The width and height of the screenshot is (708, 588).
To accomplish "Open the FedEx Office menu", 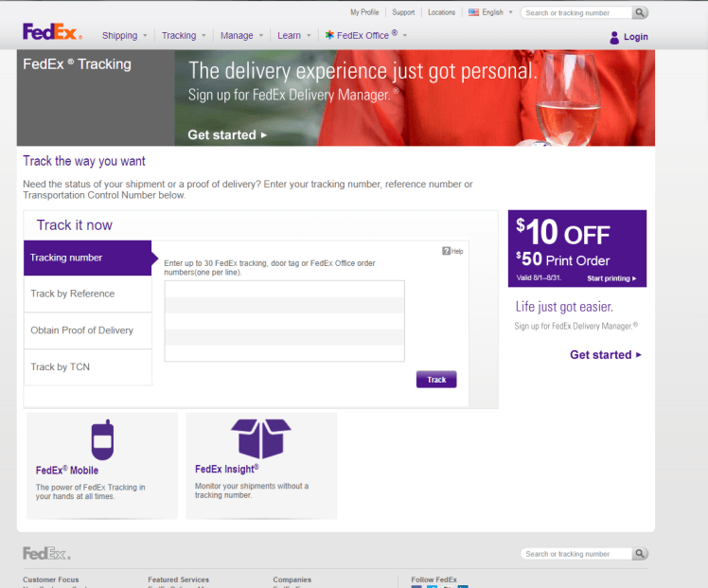I will coord(365,36).
